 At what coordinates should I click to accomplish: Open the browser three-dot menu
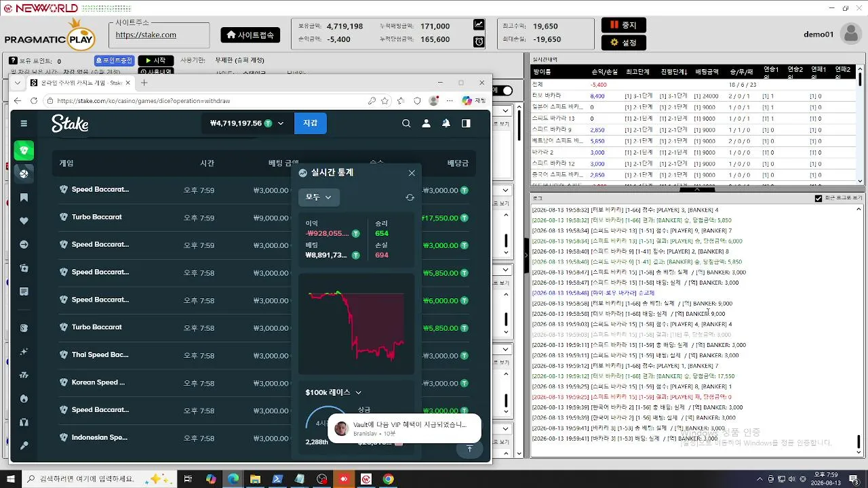pos(449,101)
